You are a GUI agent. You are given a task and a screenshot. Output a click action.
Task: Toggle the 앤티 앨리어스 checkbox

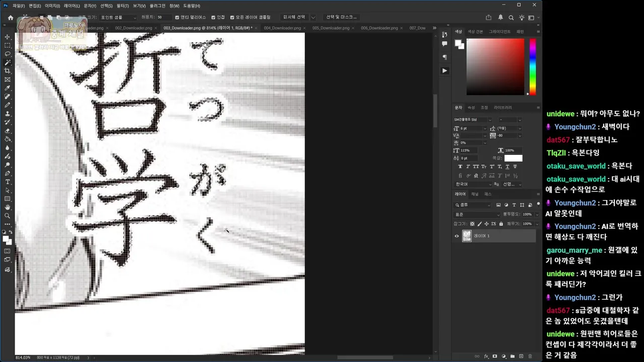[x=177, y=17]
